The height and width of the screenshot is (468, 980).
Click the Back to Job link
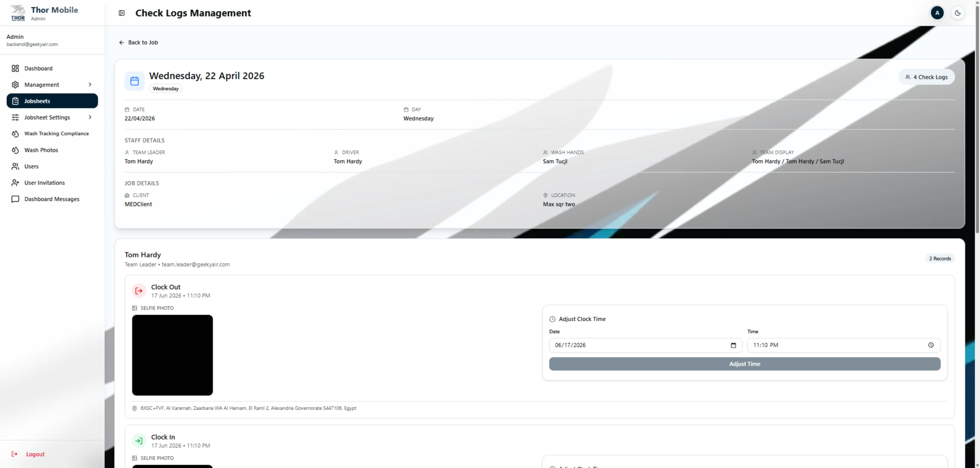coord(139,43)
